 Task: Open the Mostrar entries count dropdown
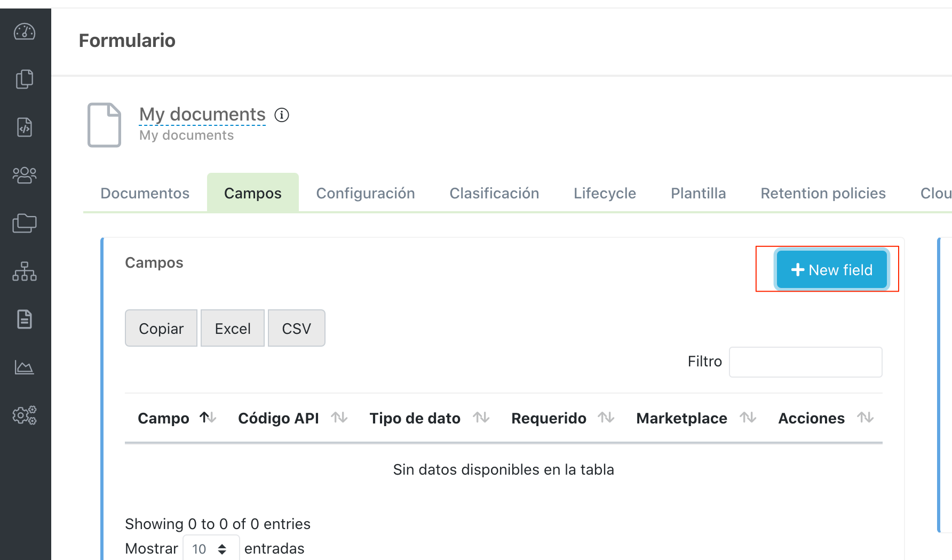(x=211, y=549)
